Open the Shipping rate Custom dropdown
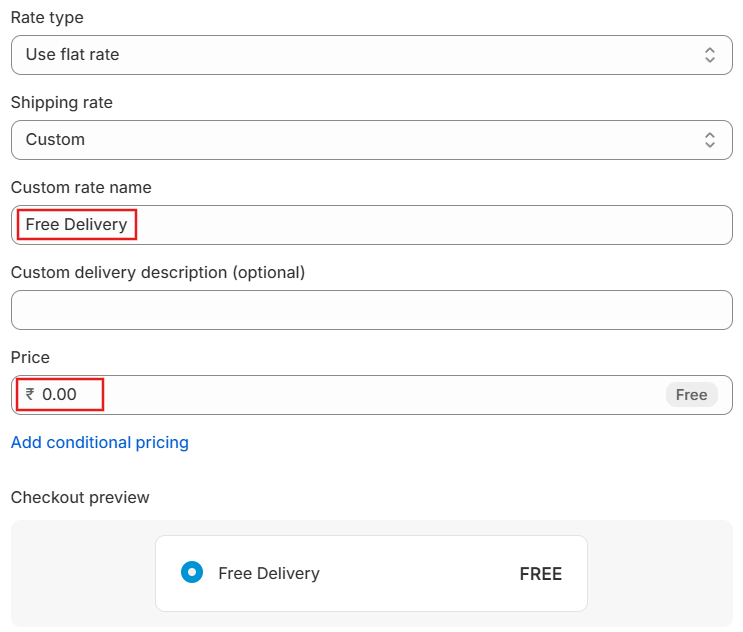Viewport: 743px width, 632px height. tap(372, 140)
